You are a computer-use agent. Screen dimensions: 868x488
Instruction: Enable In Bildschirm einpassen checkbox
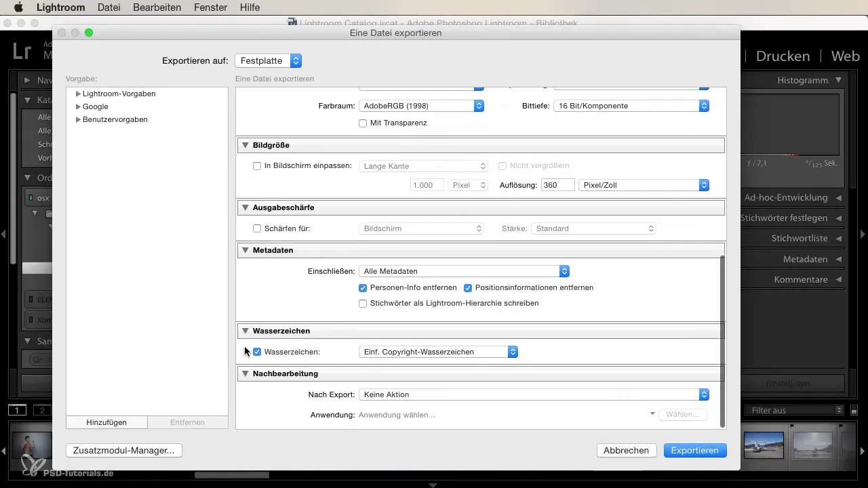coord(257,166)
